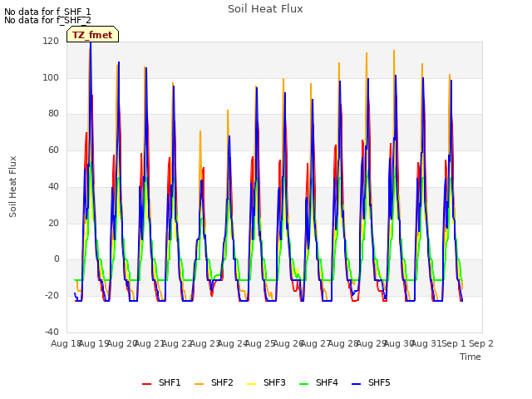Click the 'No data for f_SHF_2' message
This screenshot has height=399, width=532.
tap(47, 20)
